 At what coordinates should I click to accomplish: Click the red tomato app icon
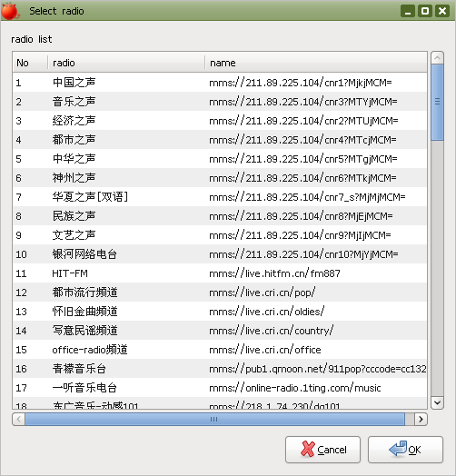(x=10, y=11)
